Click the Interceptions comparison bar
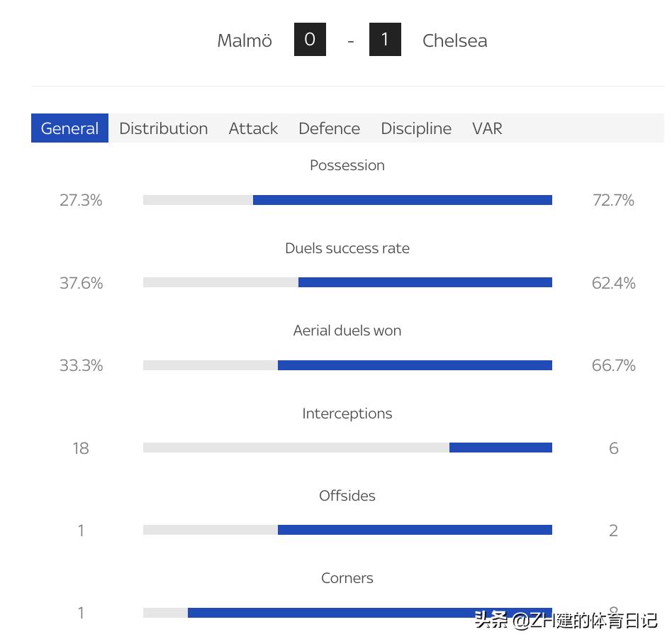Image resolution: width=672 pixels, height=644 pixels. click(347, 448)
